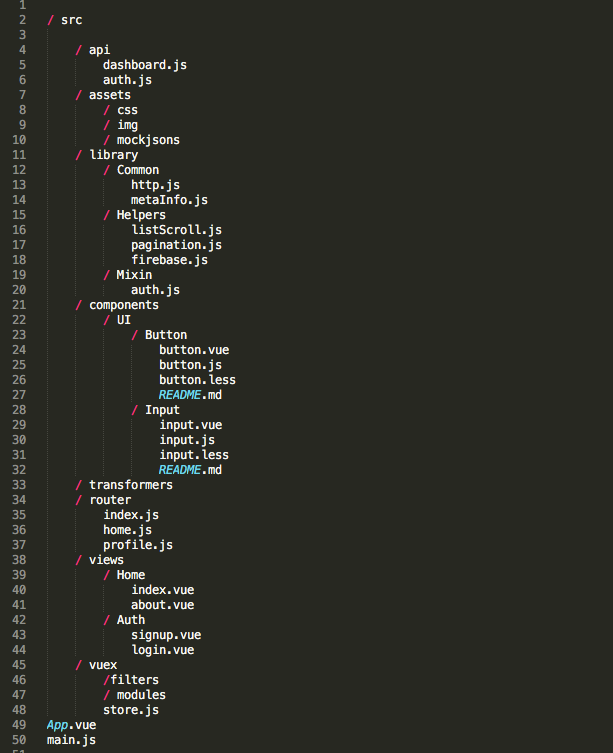Click the Auth folder text
Image resolution: width=613 pixels, height=753 pixels.
[131, 620]
